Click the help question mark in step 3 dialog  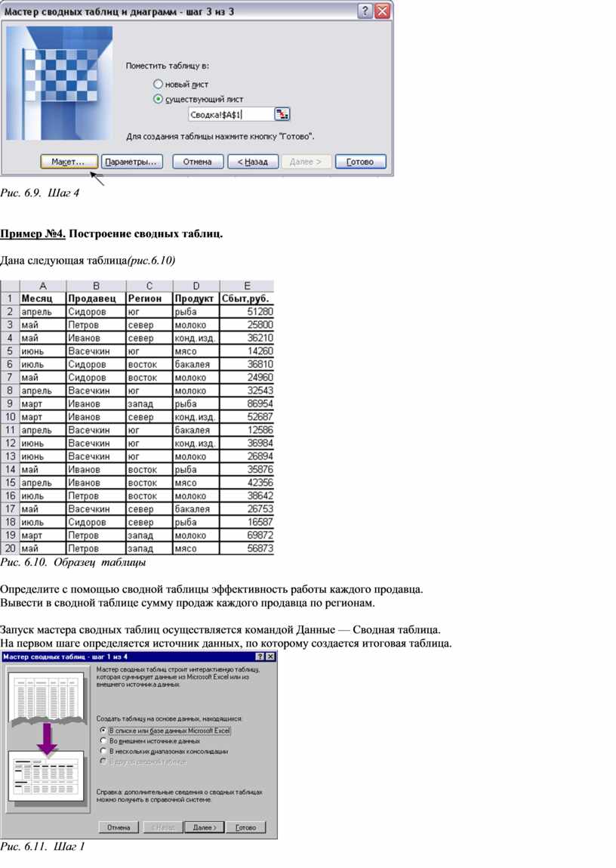click(365, 11)
